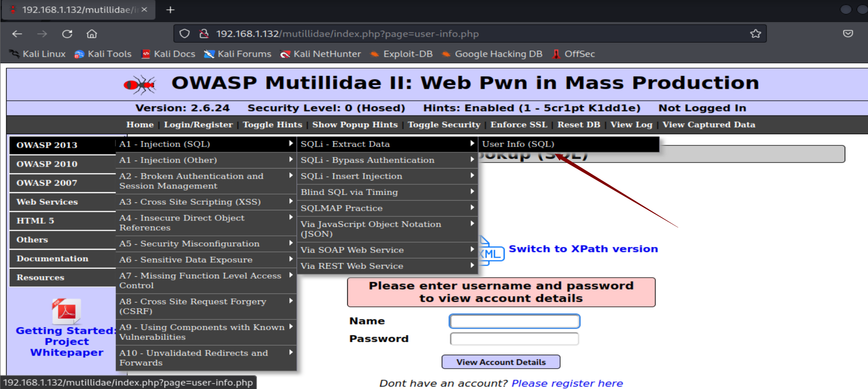Expand the A1 - Injection (Other) submenu
This screenshot has width=868, height=389.
(x=206, y=160)
